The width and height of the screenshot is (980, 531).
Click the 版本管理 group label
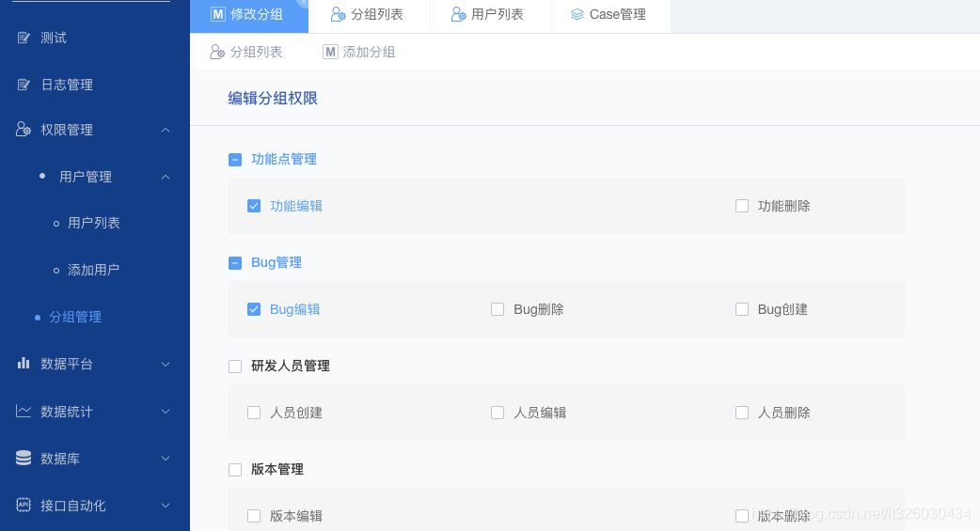point(277,469)
